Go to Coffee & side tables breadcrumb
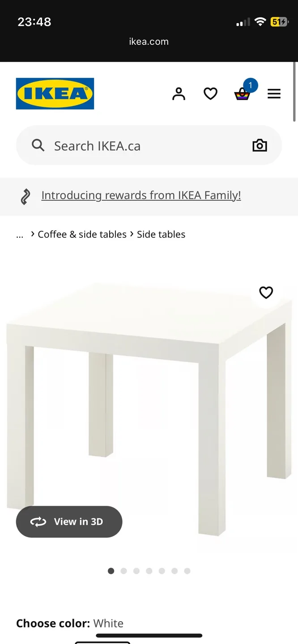The image size is (298, 644). point(82,234)
